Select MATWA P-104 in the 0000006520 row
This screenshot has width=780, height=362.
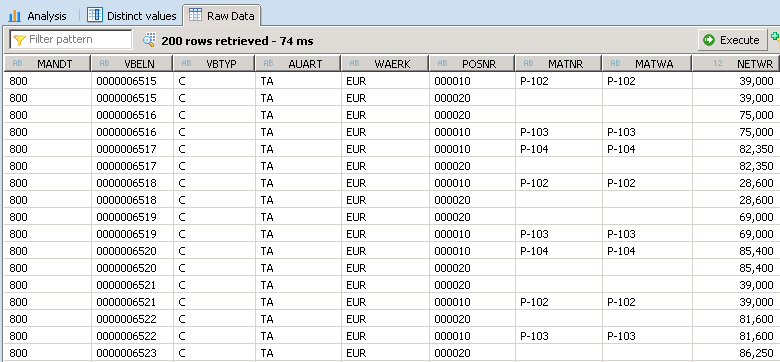(647, 251)
